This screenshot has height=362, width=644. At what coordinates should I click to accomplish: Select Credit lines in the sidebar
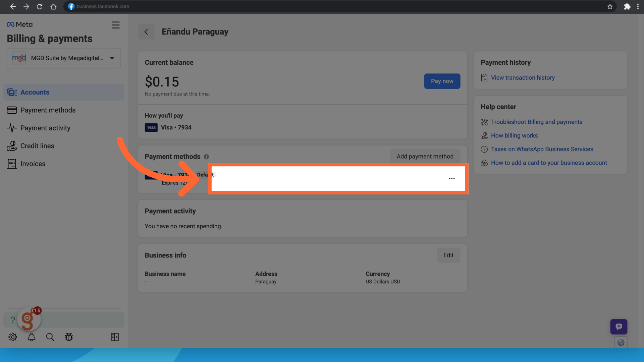pyautogui.click(x=37, y=146)
